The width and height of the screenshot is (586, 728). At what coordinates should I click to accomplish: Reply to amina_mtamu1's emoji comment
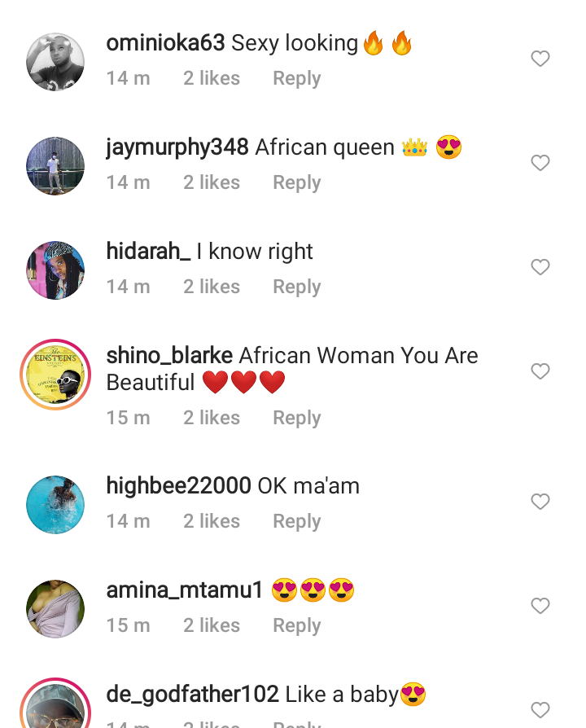[x=296, y=625]
